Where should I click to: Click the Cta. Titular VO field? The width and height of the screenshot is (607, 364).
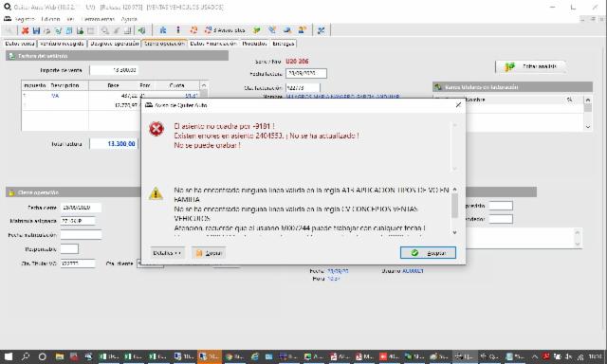pyautogui.click(x=78, y=264)
